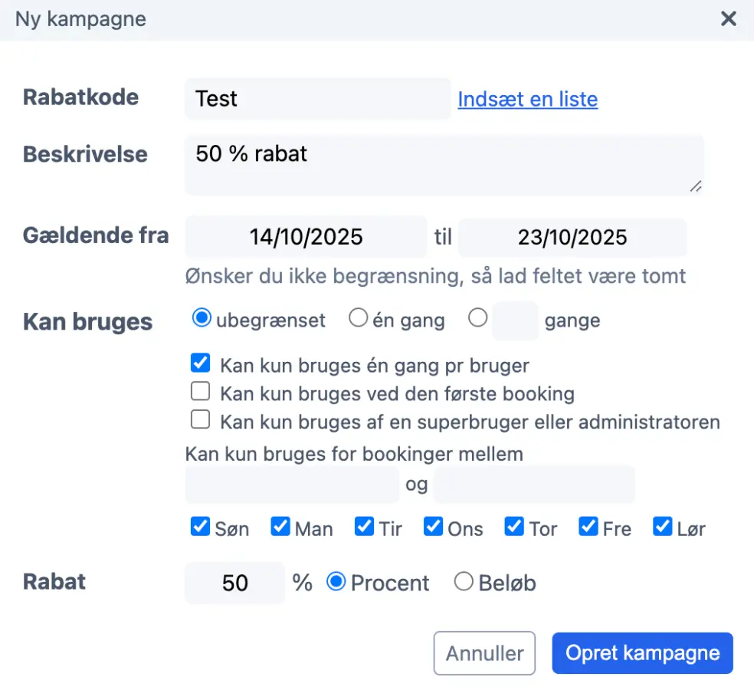Select the custom "gange" radio option
The height and width of the screenshot is (700, 754).
pos(477,320)
